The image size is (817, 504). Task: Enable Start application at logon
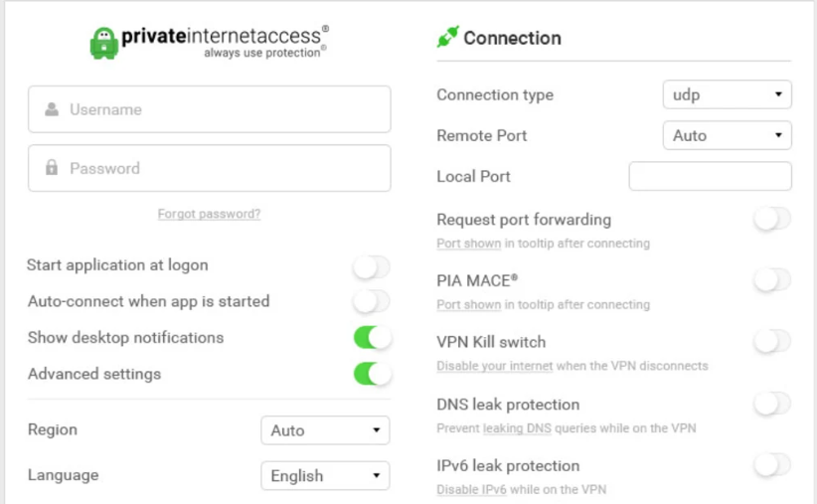[372, 267]
